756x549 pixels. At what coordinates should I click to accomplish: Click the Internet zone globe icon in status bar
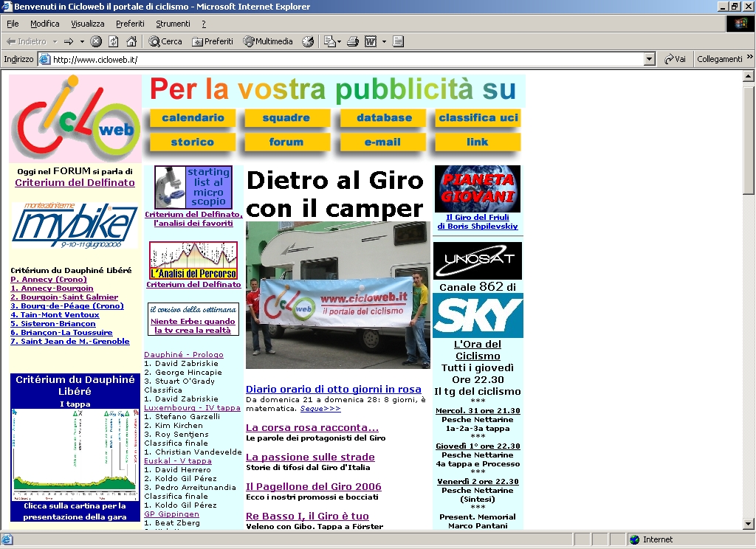click(x=634, y=539)
